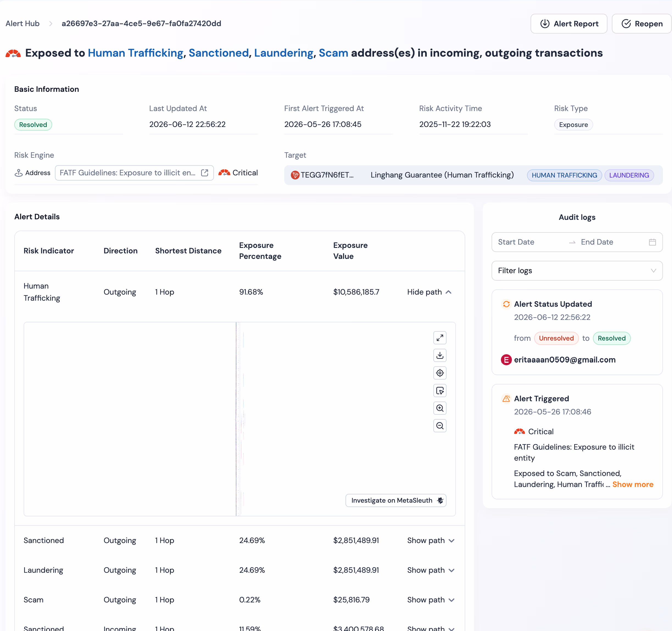The height and width of the screenshot is (631, 672).
Task: Click the First Alert Triggered At value
Action: point(322,124)
